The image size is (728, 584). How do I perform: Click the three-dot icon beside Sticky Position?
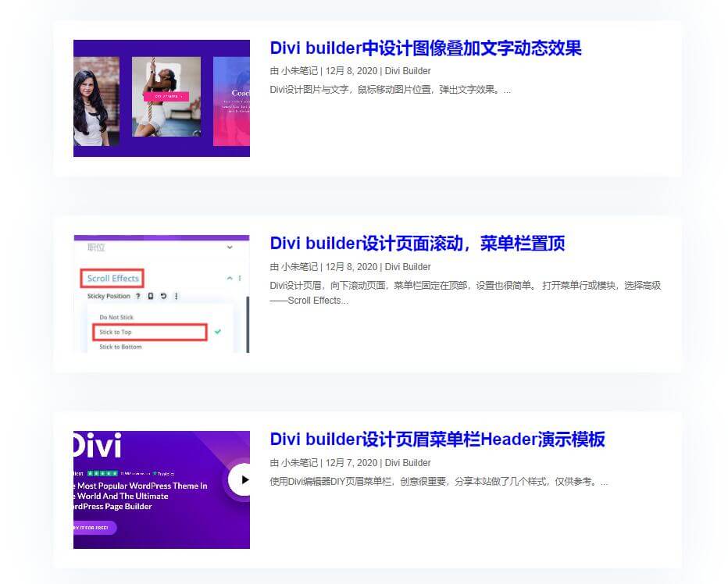click(176, 297)
